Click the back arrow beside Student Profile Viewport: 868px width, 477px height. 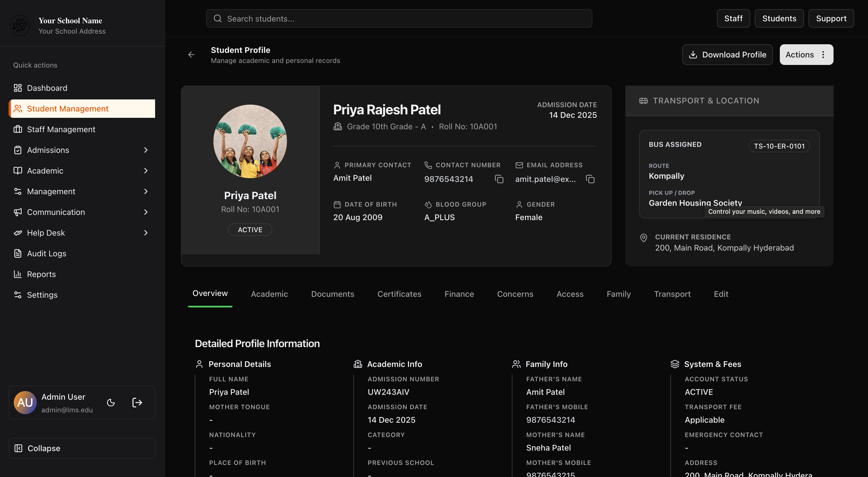(x=191, y=55)
